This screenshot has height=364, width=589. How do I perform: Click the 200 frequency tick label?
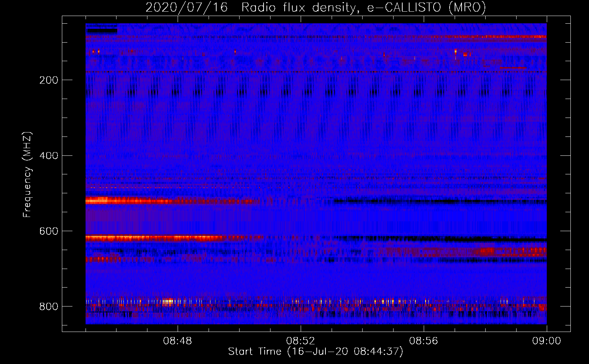49,80
